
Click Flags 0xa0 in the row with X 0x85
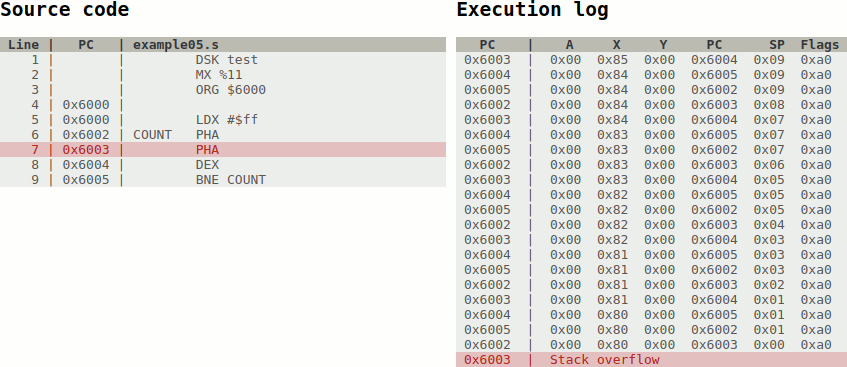816,59
